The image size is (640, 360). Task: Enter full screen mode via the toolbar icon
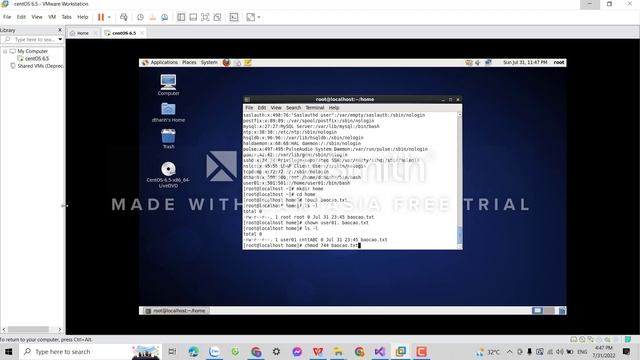pos(205,17)
